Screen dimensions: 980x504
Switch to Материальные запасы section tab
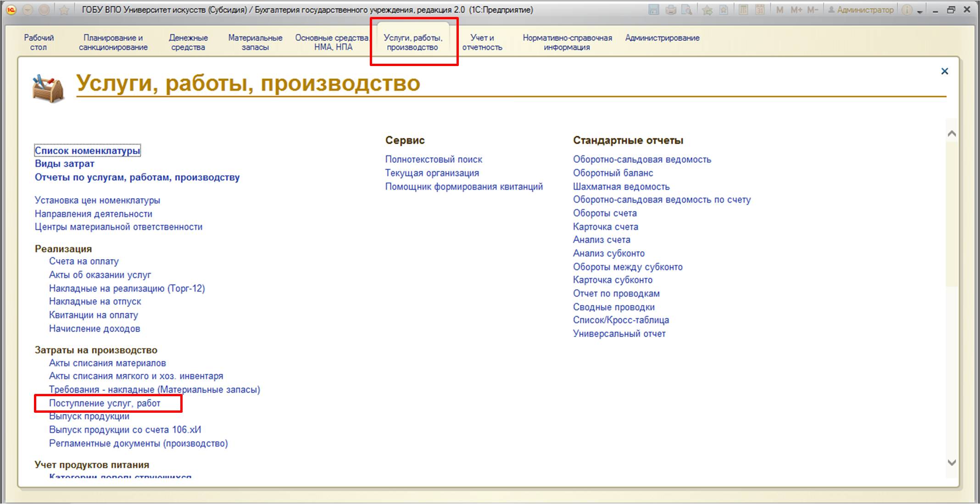point(255,42)
